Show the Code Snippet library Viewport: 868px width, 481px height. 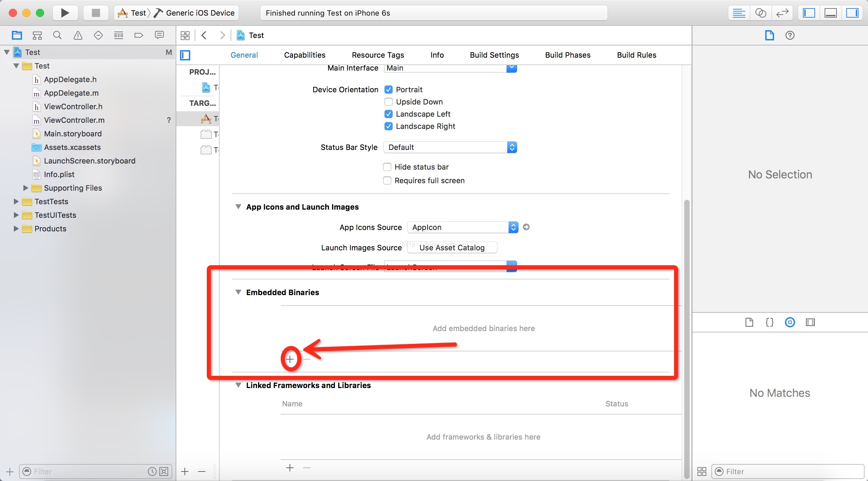(x=770, y=322)
